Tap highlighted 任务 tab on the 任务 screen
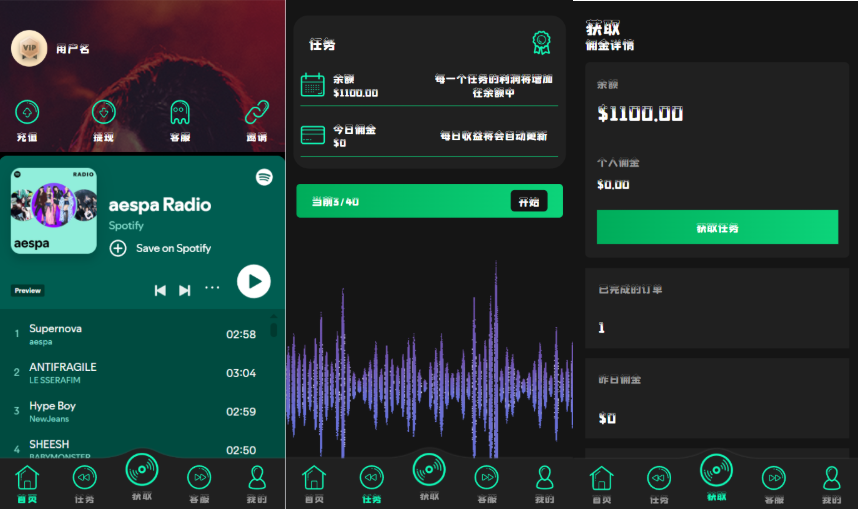Viewport: 858px width, 509px height. click(x=372, y=484)
